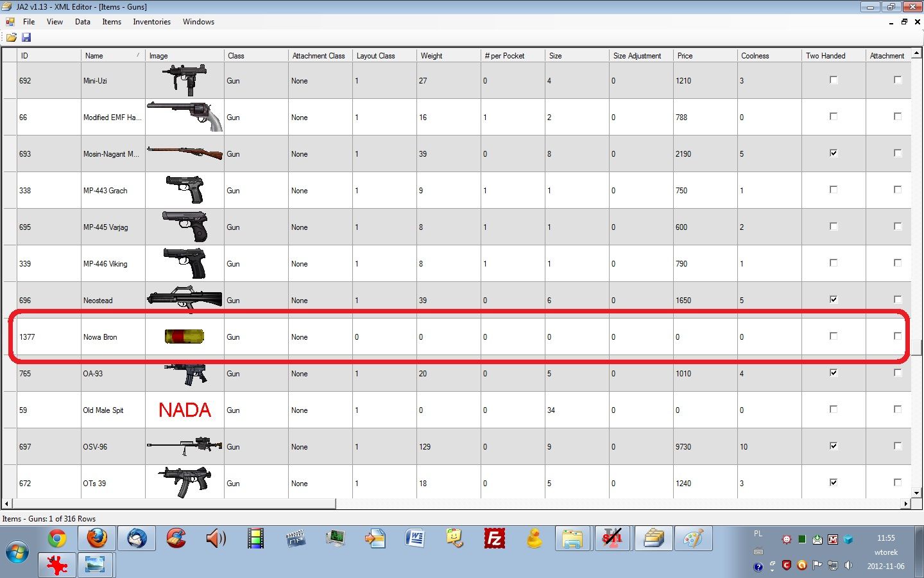
Task: Expand the Data menu
Action: tap(82, 22)
